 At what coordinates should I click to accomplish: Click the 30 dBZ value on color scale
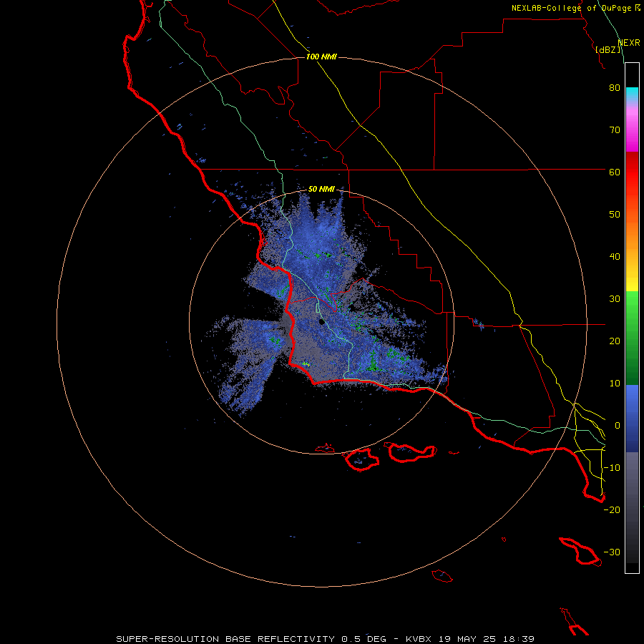click(x=615, y=299)
